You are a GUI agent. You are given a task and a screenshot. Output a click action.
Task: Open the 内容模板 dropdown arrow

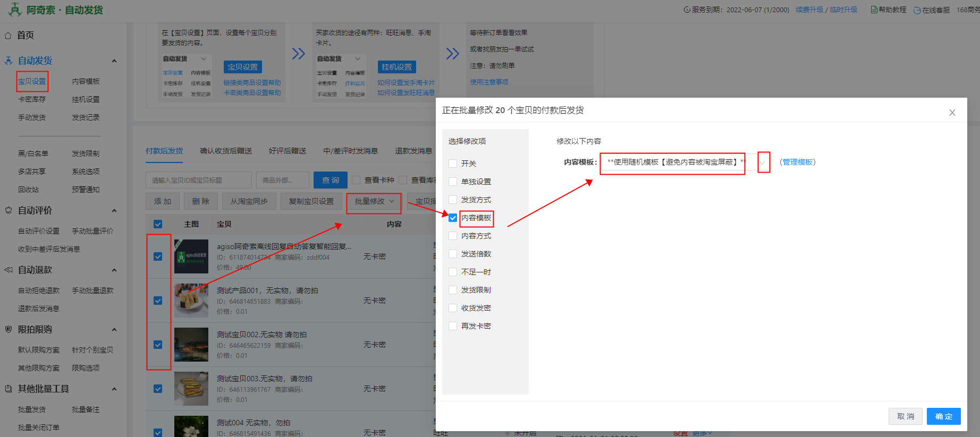(763, 162)
